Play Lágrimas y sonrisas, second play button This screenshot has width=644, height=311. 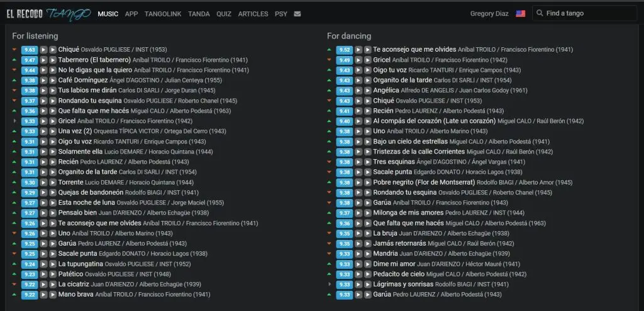pos(367,285)
